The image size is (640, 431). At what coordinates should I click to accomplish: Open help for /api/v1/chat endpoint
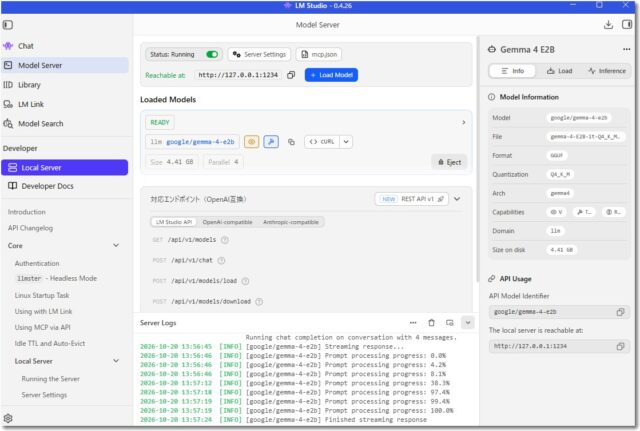pos(221,260)
